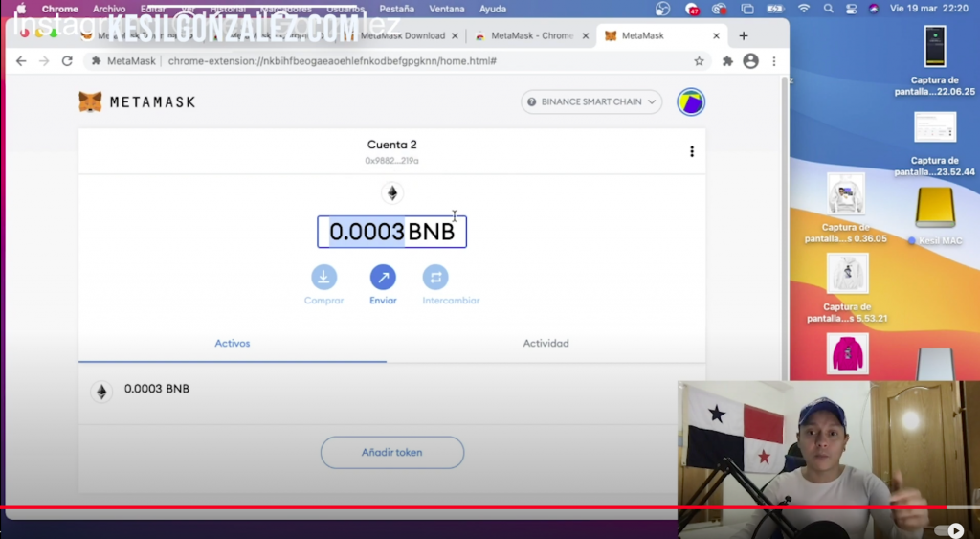Image resolution: width=980 pixels, height=539 pixels.
Task: Open the three-dot account options menu
Action: [691, 151]
